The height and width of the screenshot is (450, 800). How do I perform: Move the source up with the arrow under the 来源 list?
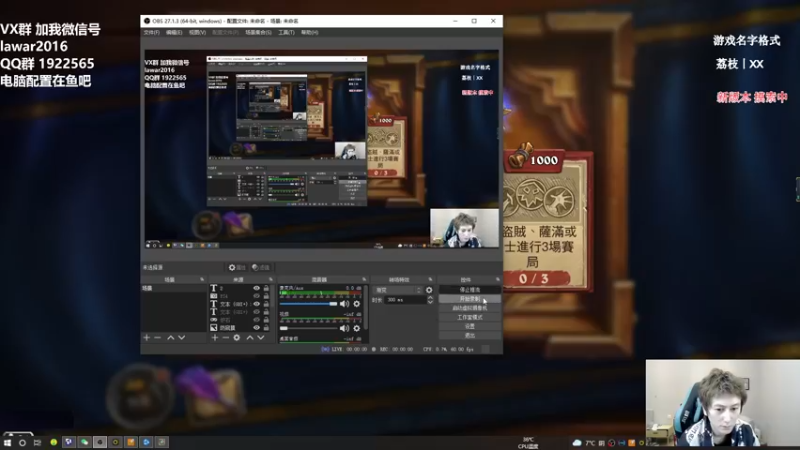click(x=250, y=338)
